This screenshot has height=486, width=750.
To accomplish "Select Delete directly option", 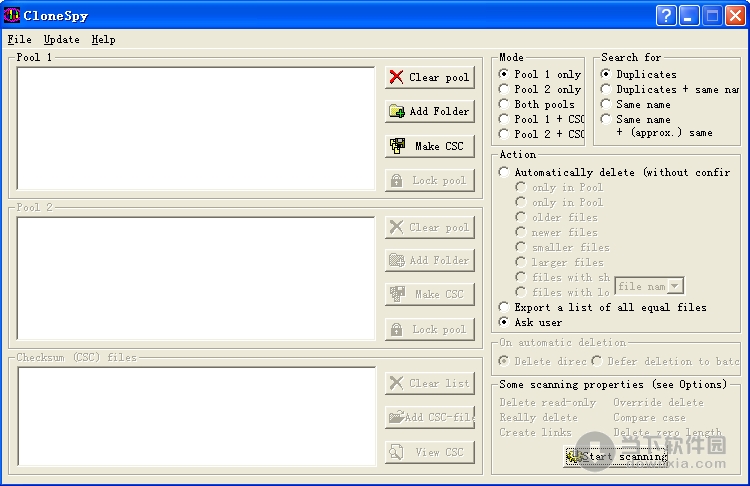I will coord(542,361).
